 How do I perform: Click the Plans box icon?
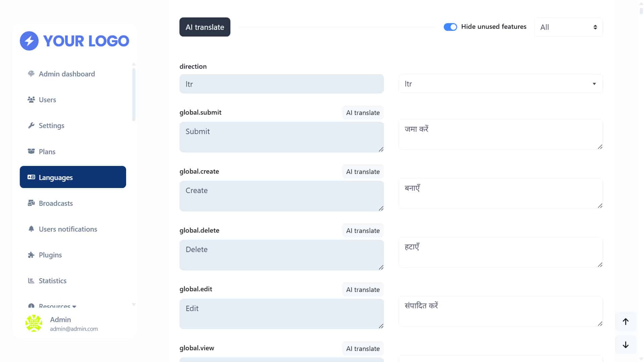click(x=31, y=151)
